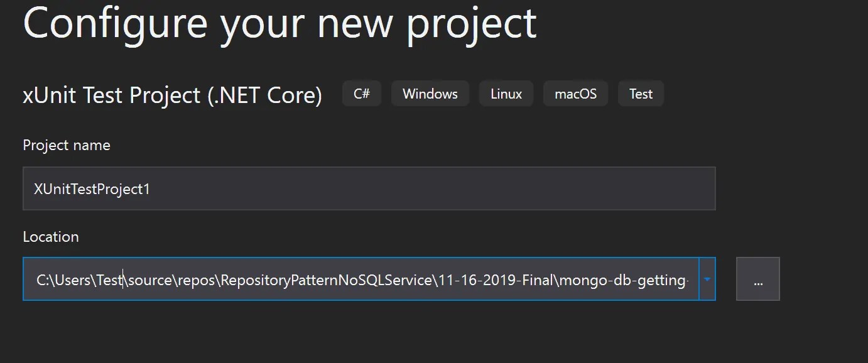Click the Test project type tag
Image resolution: width=868 pixels, height=363 pixels.
pyautogui.click(x=641, y=94)
